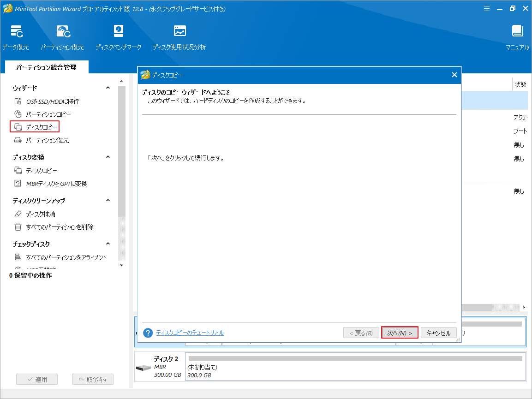Click horizontal scrollbar right arrow in disk list
Screen dimensions: 532x399
pyautogui.click(x=524, y=307)
